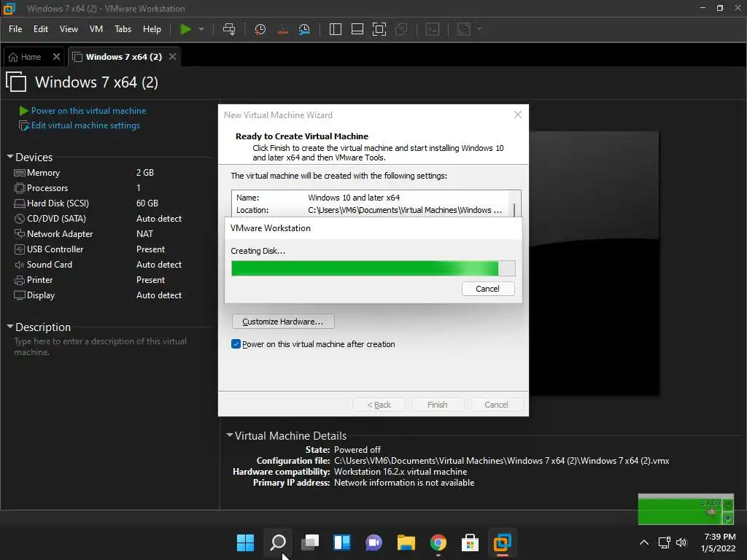
Task: Click the volume tray icon
Action: [x=682, y=542]
